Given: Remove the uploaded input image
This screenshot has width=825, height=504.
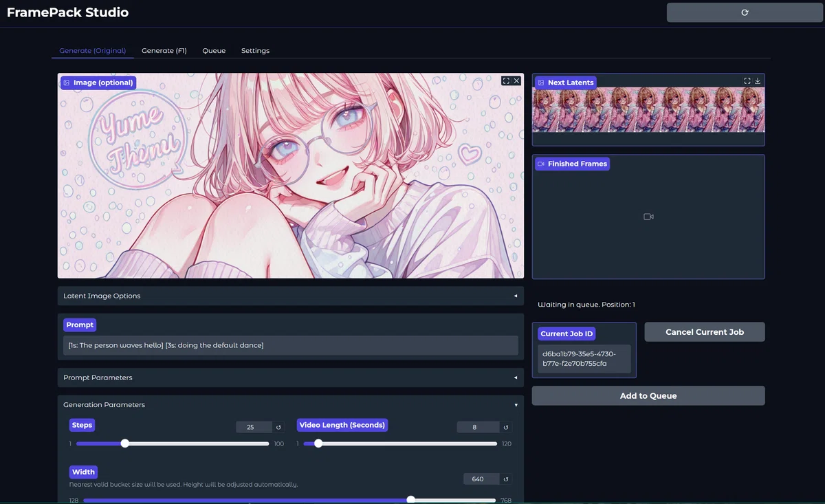Looking at the screenshot, I should pyautogui.click(x=516, y=81).
